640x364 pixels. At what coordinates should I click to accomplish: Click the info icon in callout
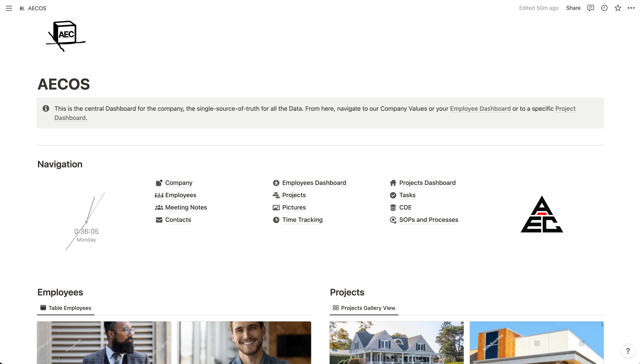[46, 109]
